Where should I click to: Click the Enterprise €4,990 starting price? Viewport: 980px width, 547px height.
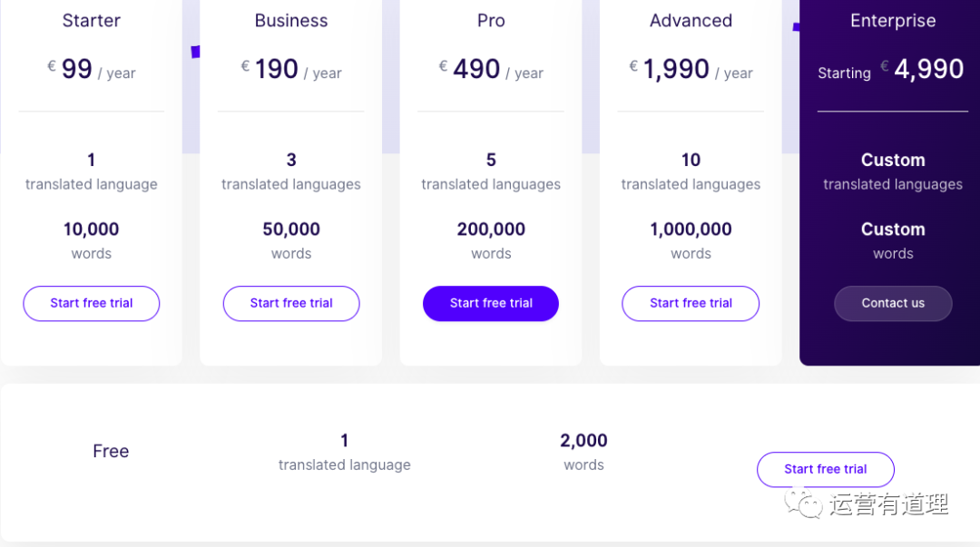(891, 69)
